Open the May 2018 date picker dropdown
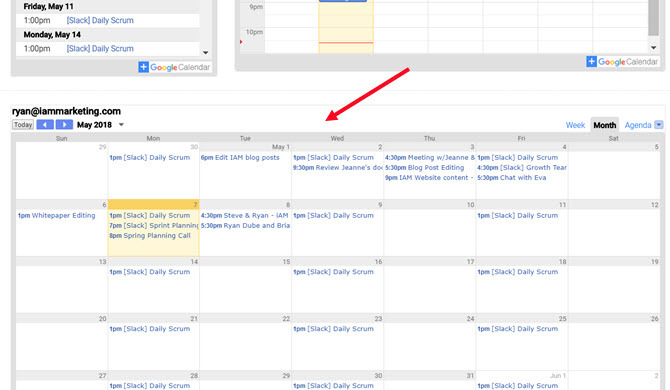Screen dimensions: 670x390 121,125
